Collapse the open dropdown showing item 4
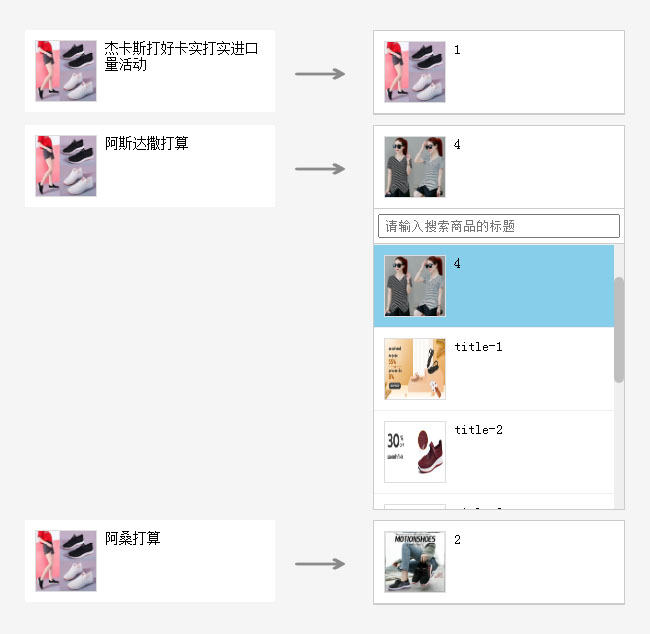Image resolution: width=650 pixels, height=634 pixels. (x=498, y=167)
